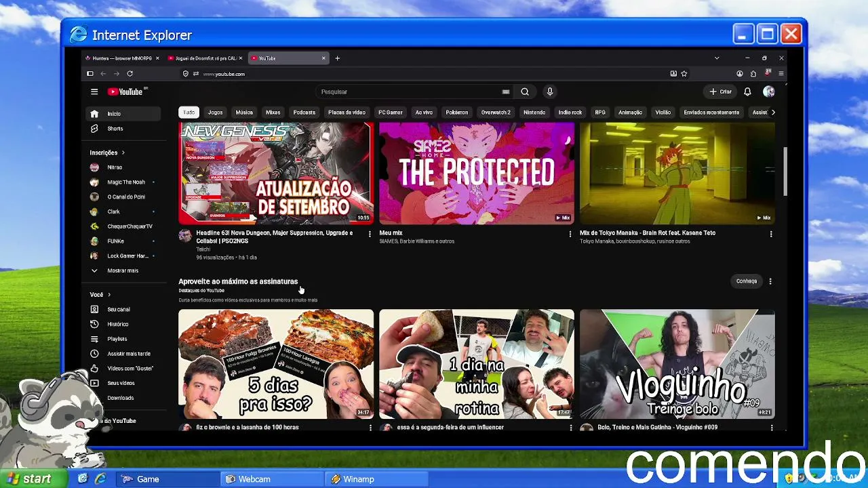Open the Windows start menu

point(34,479)
